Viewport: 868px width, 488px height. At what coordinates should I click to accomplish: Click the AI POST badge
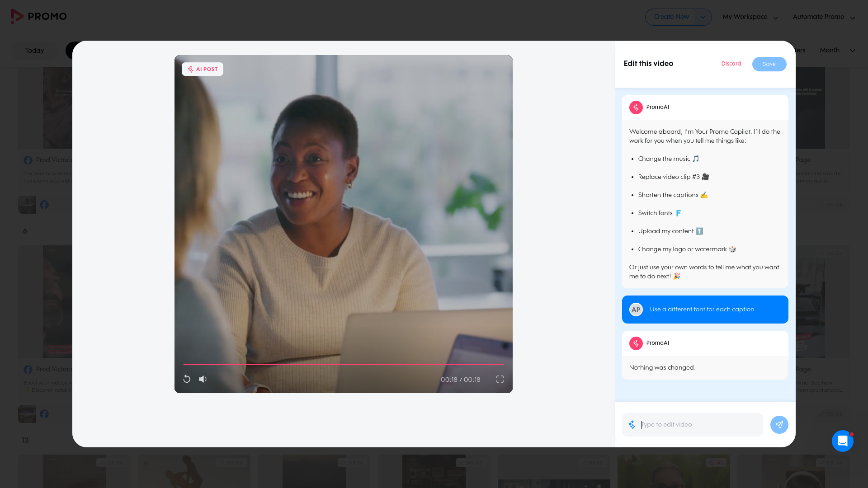tap(203, 69)
